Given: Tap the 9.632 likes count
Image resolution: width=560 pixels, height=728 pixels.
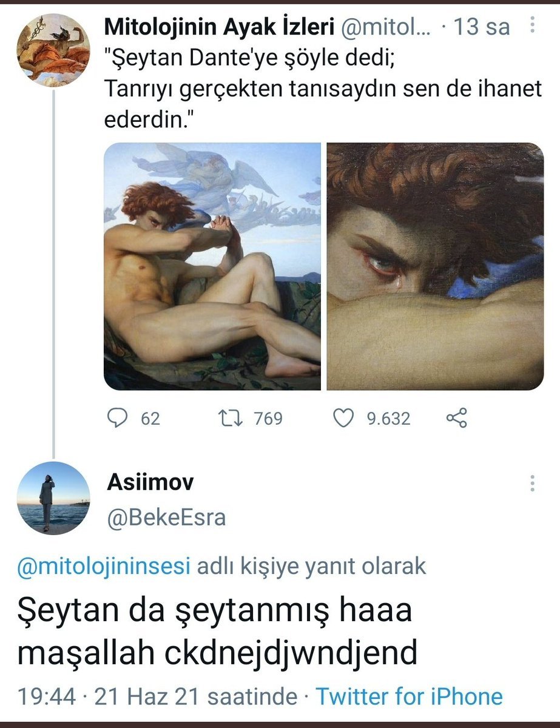Looking at the screenshot, I should [x=388, y=418].
